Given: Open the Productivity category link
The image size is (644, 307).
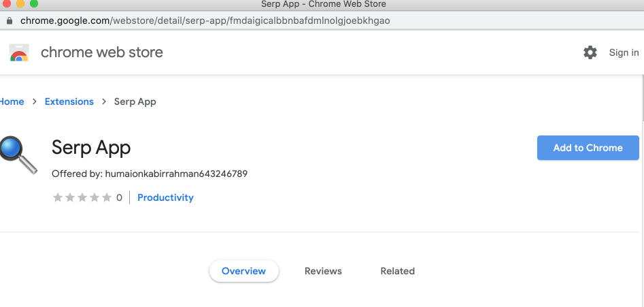Looking at the screenshot, I should pyautogui.click(x=165, y=197).
